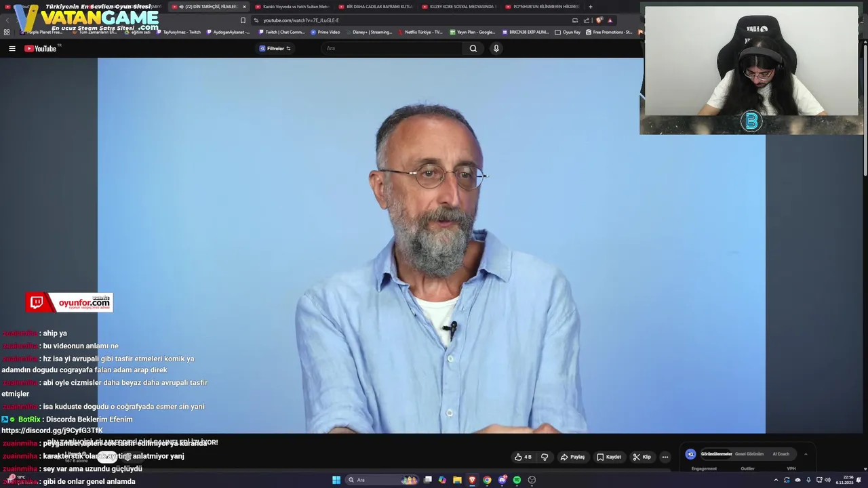Launch Copilot from the taskbar
Screen dimensions: 868x488
pos(442,480)
